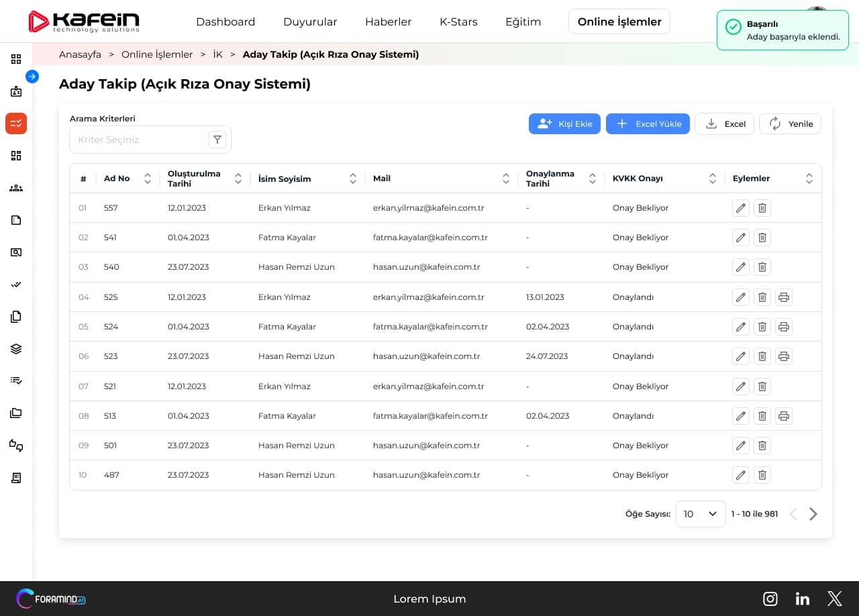Click date 13.01.2023 in Onaylanma Tarihi
The image size is (859, 616).
point(545,297)
